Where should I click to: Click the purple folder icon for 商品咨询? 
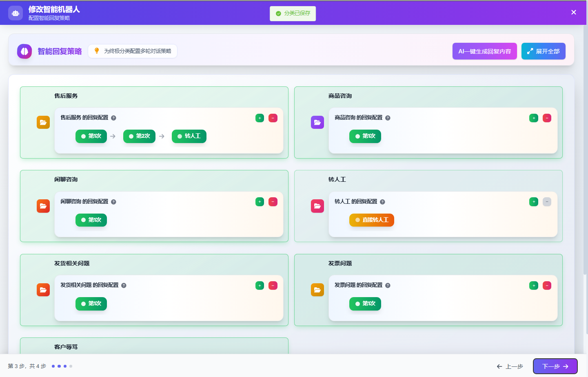coord(317,122)
